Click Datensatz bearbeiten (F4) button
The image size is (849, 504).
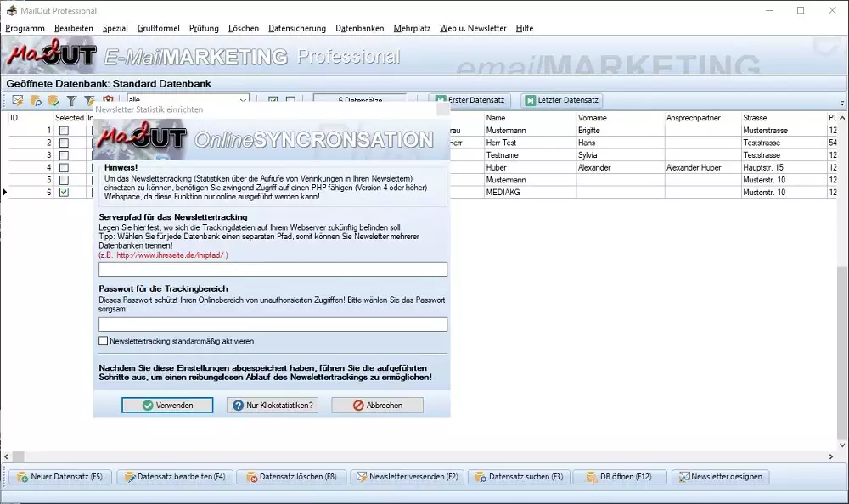[175, 477]
